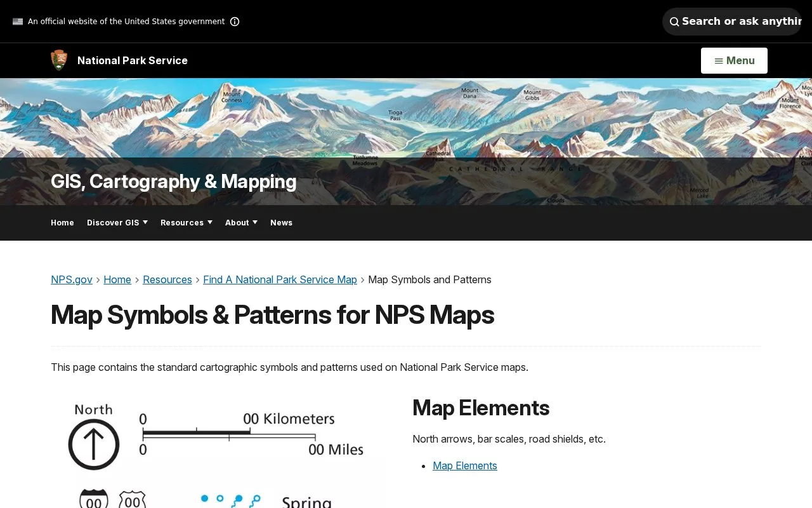Viewport: 812px width, 508px height.
Task: Click the Map Elements section heading
Action: [x=481, y=408]
